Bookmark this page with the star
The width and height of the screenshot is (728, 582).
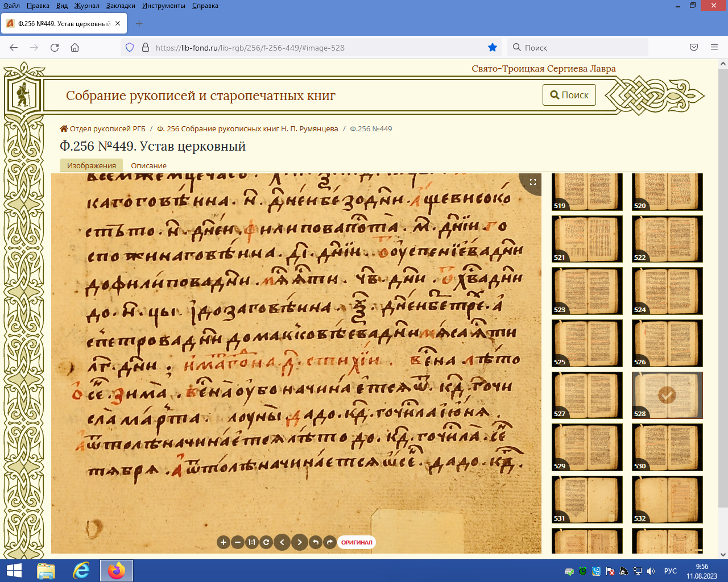(x=493, y=48)
